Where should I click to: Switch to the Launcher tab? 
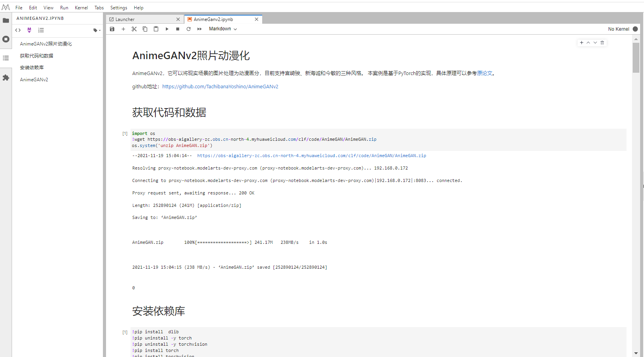point(144,19)
